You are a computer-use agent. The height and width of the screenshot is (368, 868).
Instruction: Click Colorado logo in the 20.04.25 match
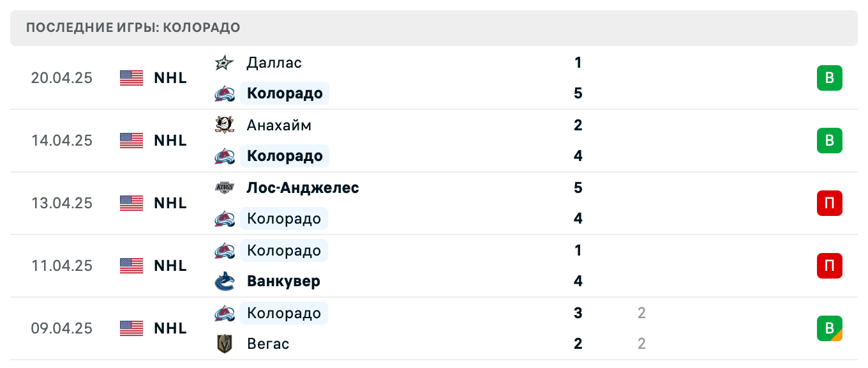[x=224, y=94]
